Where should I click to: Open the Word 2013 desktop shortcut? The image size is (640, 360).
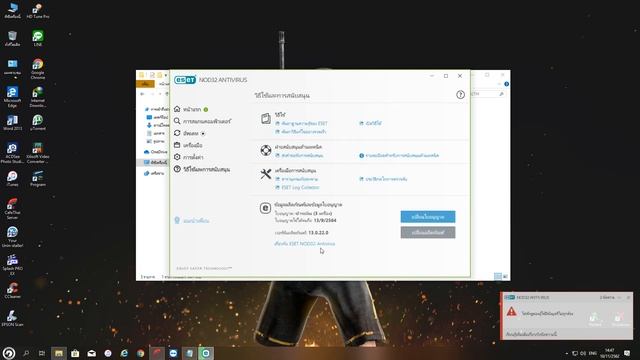coord(12,122)
